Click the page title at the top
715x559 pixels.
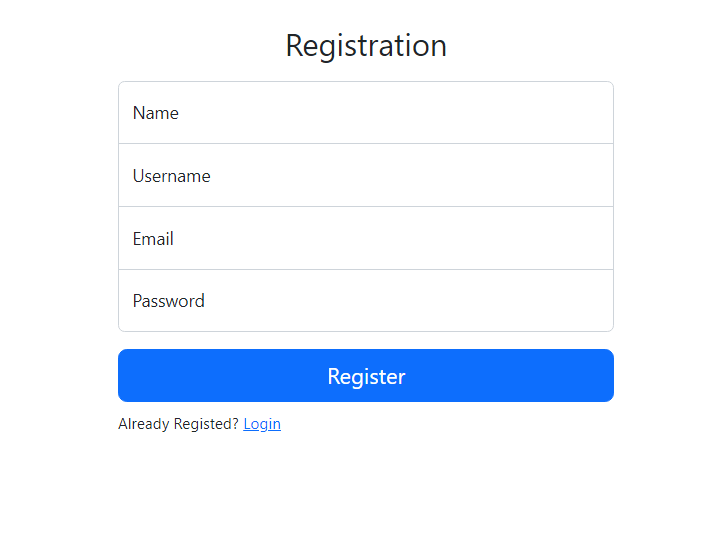(366, 46)
